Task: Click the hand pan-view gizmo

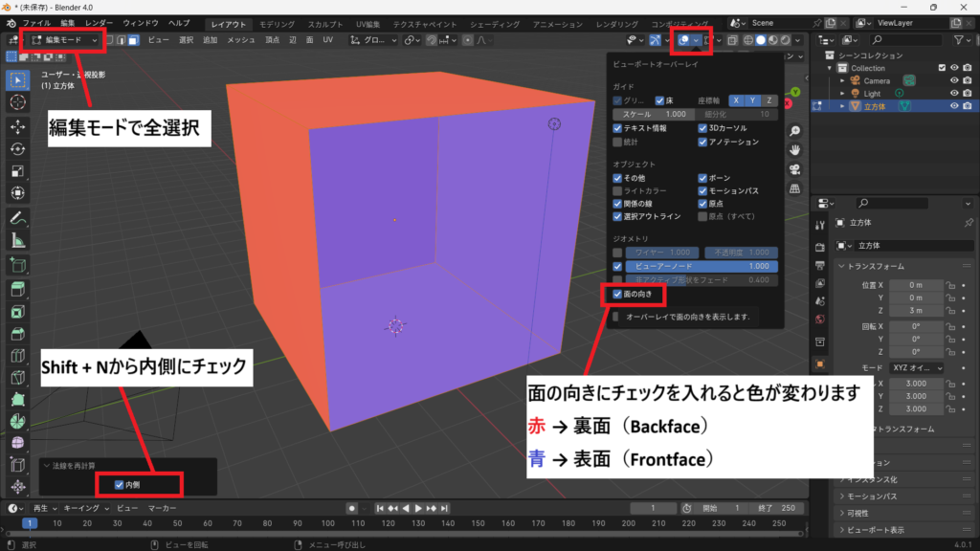Action: pyautogui.click(x=794, y=150)
